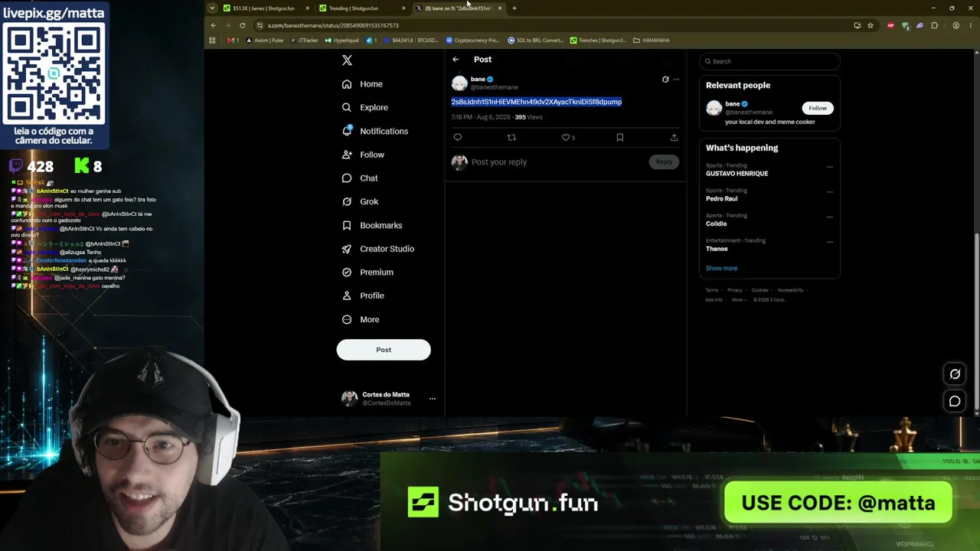The width and height of the screenshot is (980, 551).
Task: Click the reply comment icon under the post
Action: click(x=458, y=138)
